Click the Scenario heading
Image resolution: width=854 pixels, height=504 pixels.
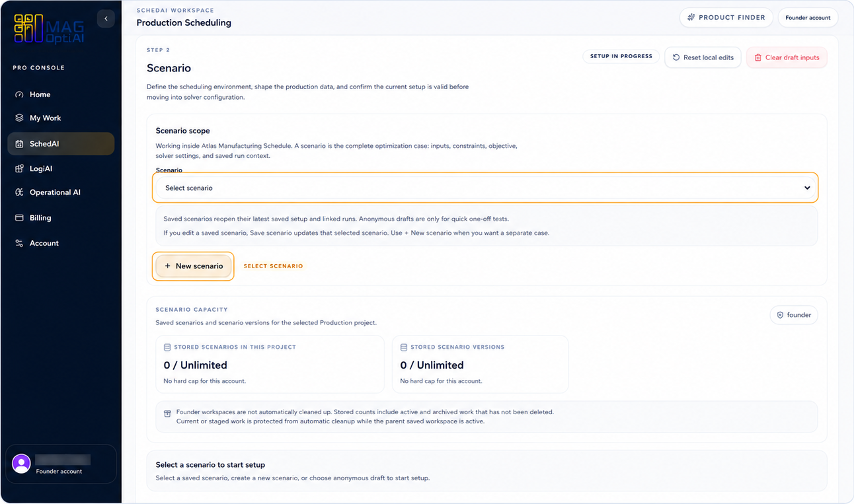(x=169, y=68)
